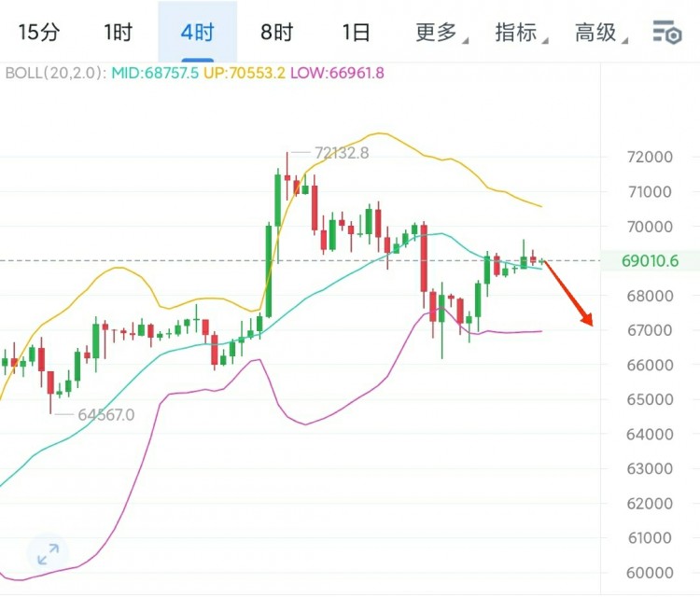The height and width of the screenshot is (597, 700).
Task: Click the 72132.8 high price marker
Action: [x=342, y=153]
